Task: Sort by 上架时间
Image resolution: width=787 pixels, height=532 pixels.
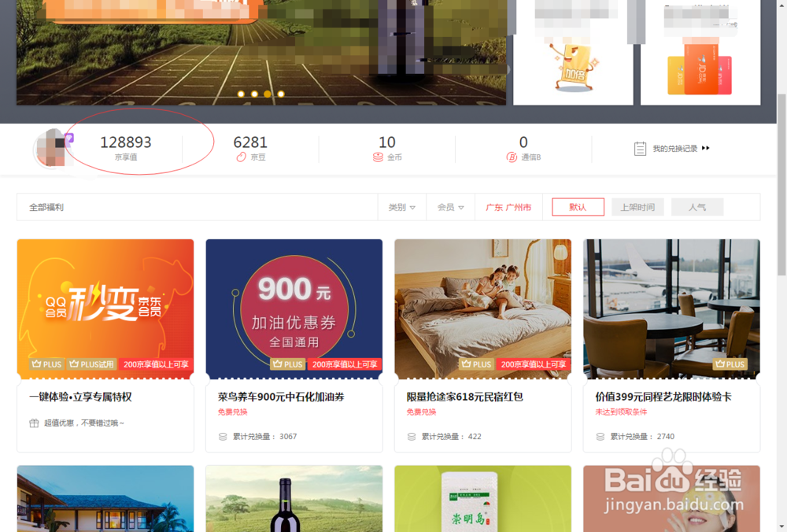Action: 637,207
